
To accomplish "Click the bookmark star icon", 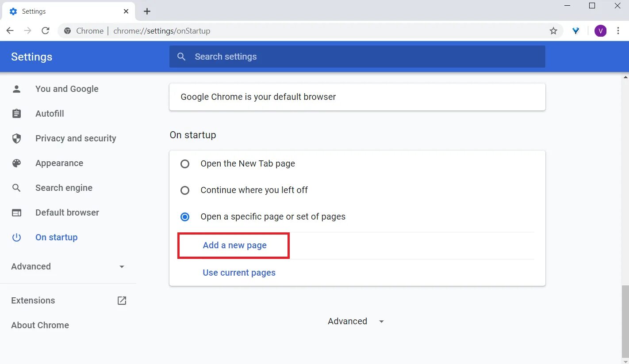I will (553, 31).
